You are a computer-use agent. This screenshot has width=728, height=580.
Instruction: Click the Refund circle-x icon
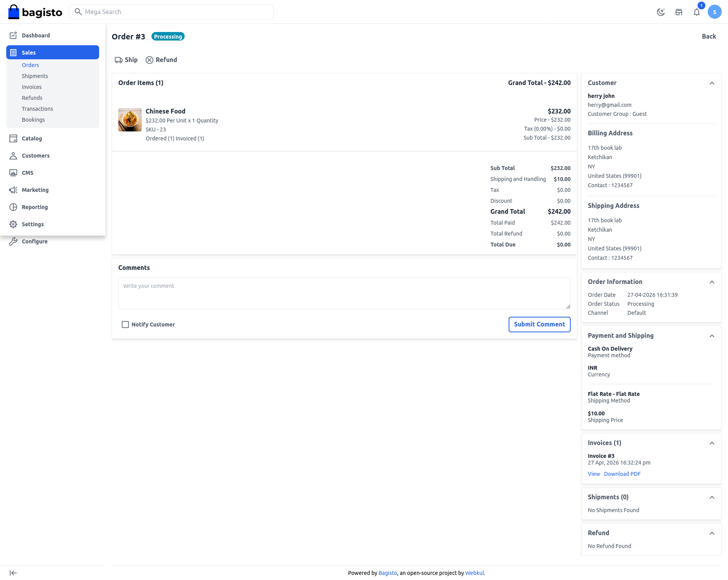tap(150, 60)
